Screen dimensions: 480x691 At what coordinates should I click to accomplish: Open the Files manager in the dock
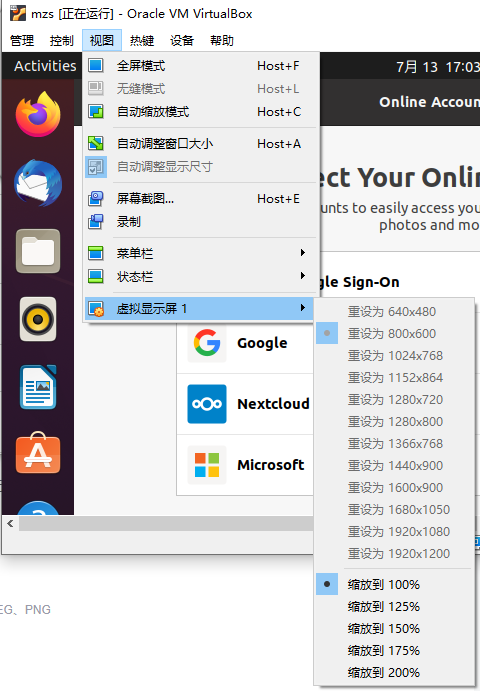pos(38,251)
